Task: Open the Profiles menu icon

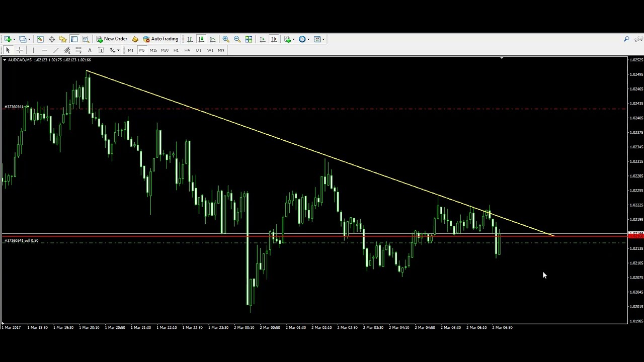Action: pos(23,39)
